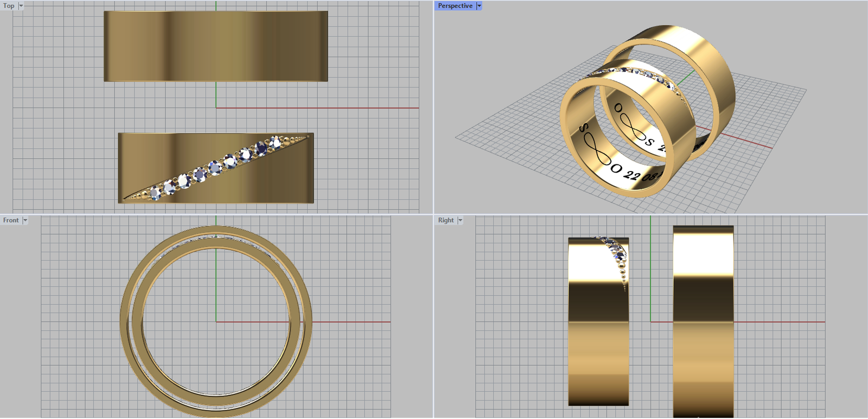Click the red X axis line in Top view

pos(325,107)
